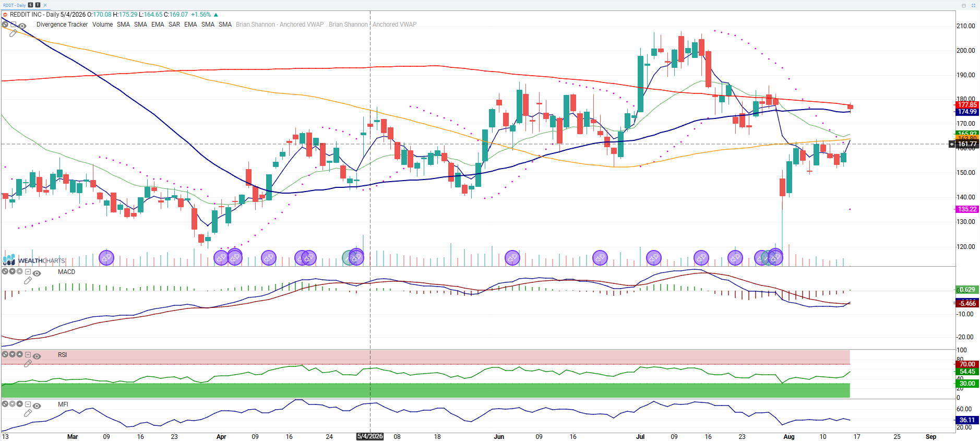Edit the RSI indicator with pencil icon
The width and height of the screenshot is (980, 441).
pyautogui.click(x=28, y=364)
